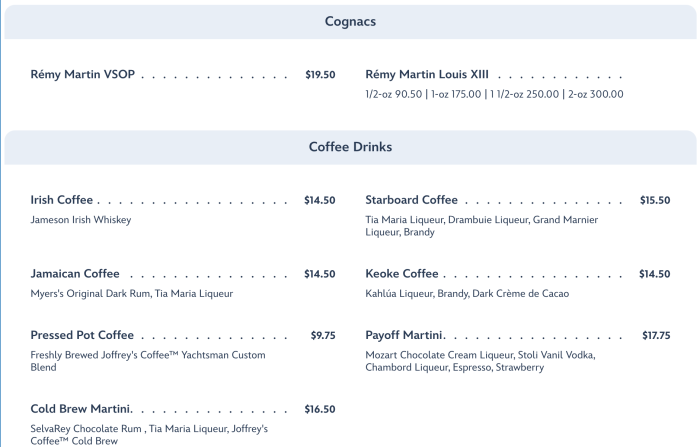Screen dimensions: 700x447
Task: Click the Louis XIII pour size pricing line
Action: (x=494, y=94)
